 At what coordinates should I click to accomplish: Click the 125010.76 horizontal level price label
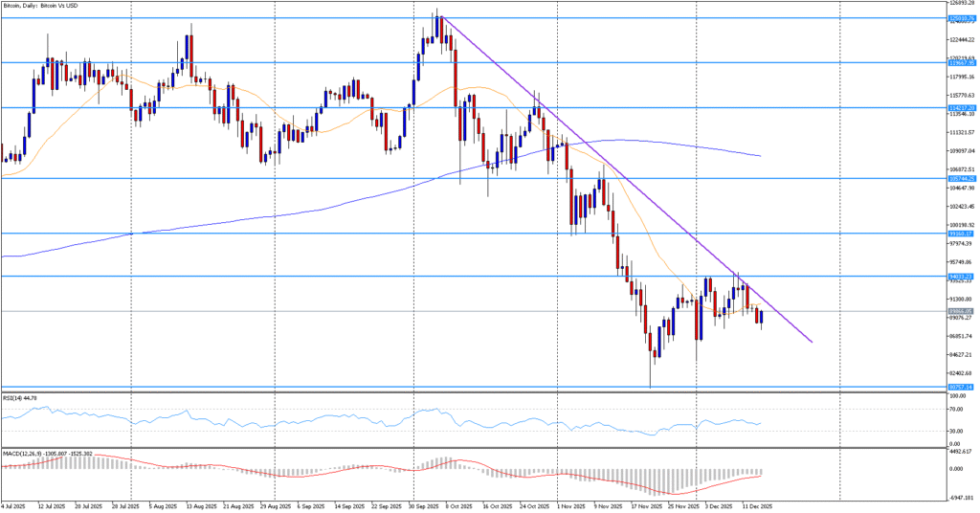961,17
